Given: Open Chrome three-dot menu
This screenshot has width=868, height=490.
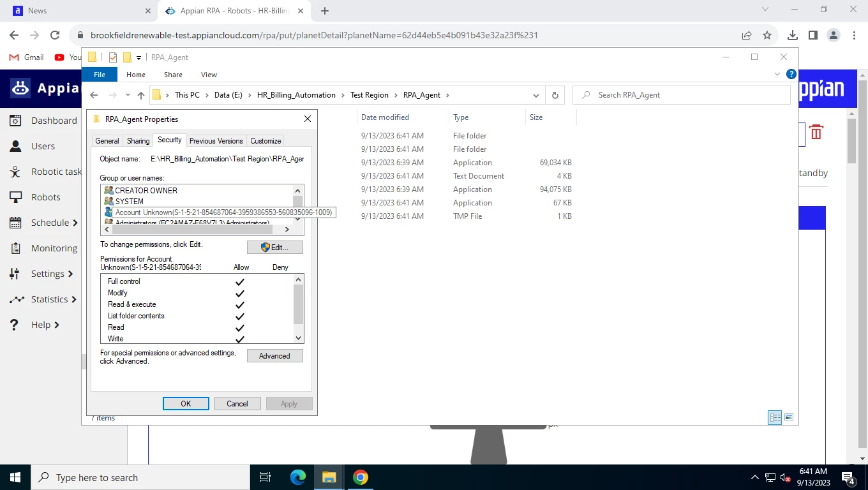Looking at the screenshot, I should (x=854, y=35).
